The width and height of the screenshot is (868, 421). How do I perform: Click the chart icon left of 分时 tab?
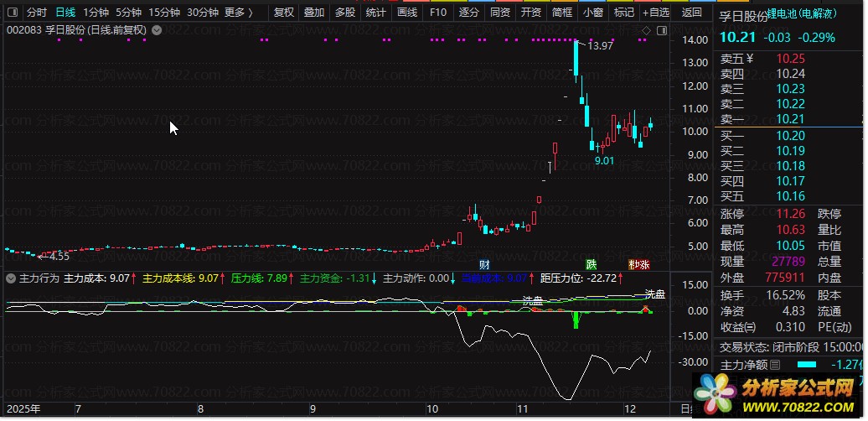pyautogui.click(x=12, y=13)
